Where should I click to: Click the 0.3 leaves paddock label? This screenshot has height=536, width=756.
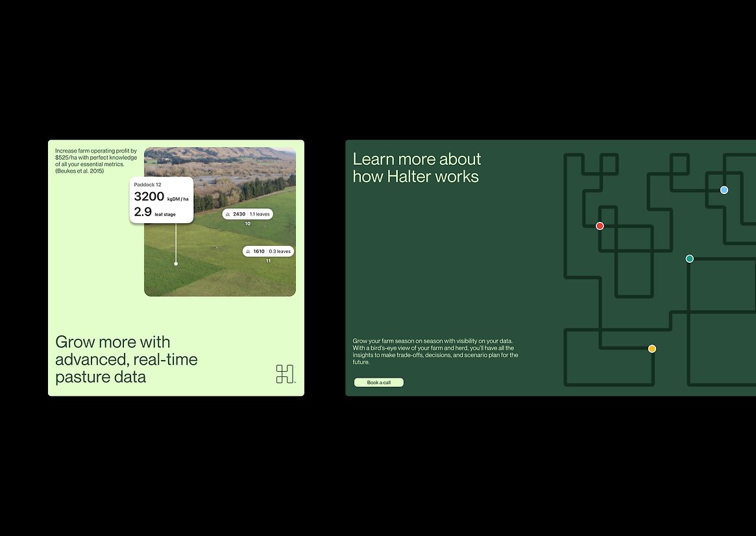pyautogui.click(x=280, y=251)
